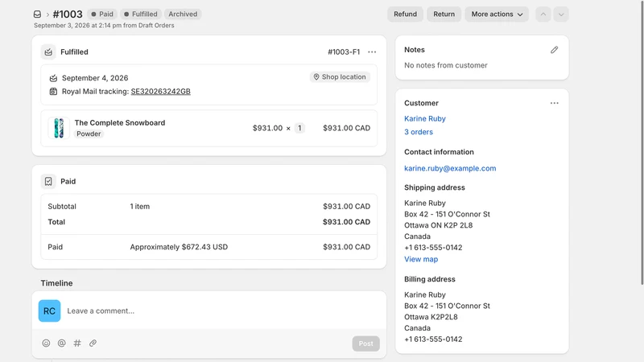Viewport: 644px width, 362px height.
Task: Click the Refund button
Action: pyautogui.click(x=405, y=14)
